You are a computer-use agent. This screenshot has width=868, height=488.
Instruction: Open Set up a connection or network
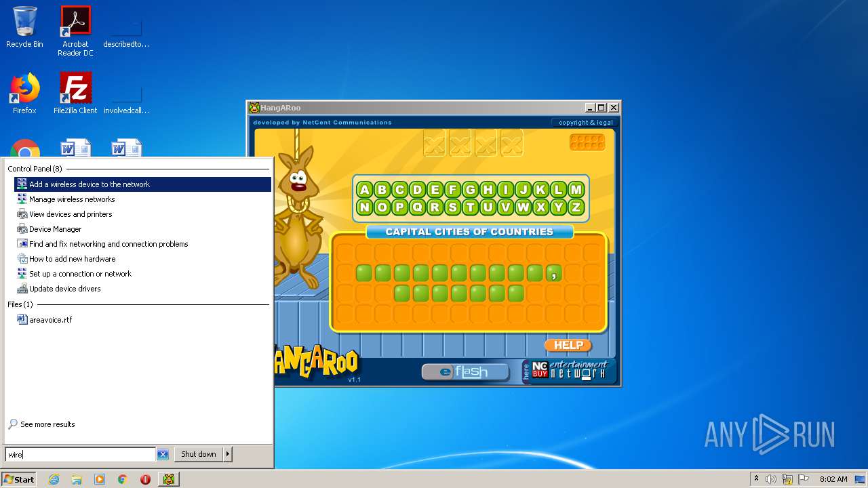click(142, 274)
